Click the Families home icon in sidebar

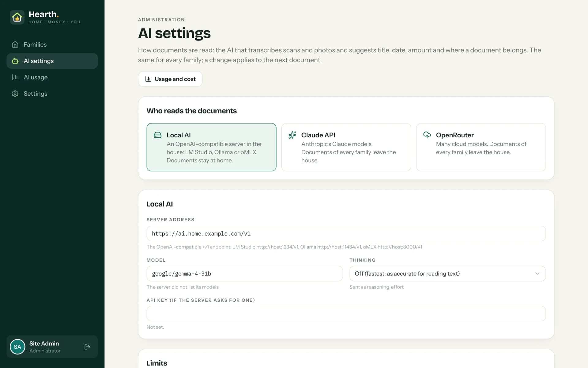(x=15, y=44)
